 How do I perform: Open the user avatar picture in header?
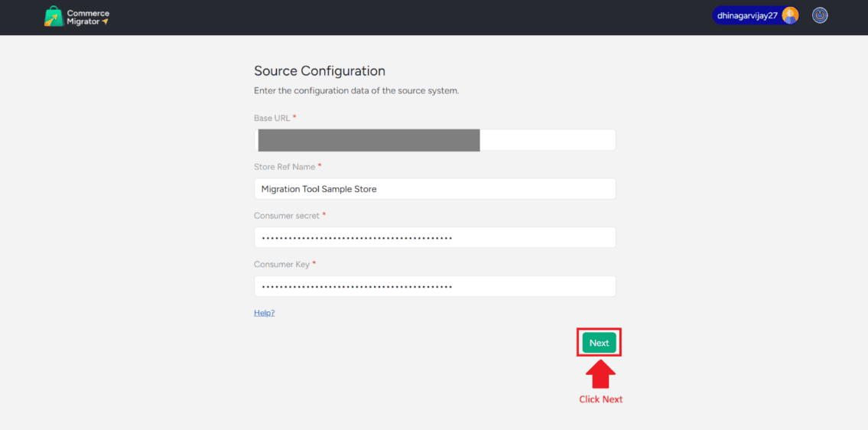(790, 15)
